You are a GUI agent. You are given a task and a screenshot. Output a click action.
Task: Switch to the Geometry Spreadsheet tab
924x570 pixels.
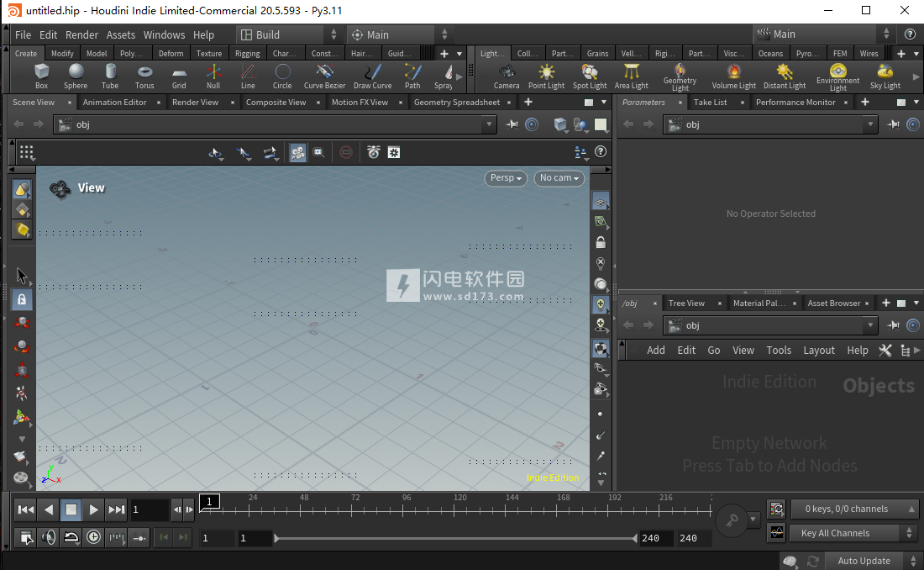457,102
